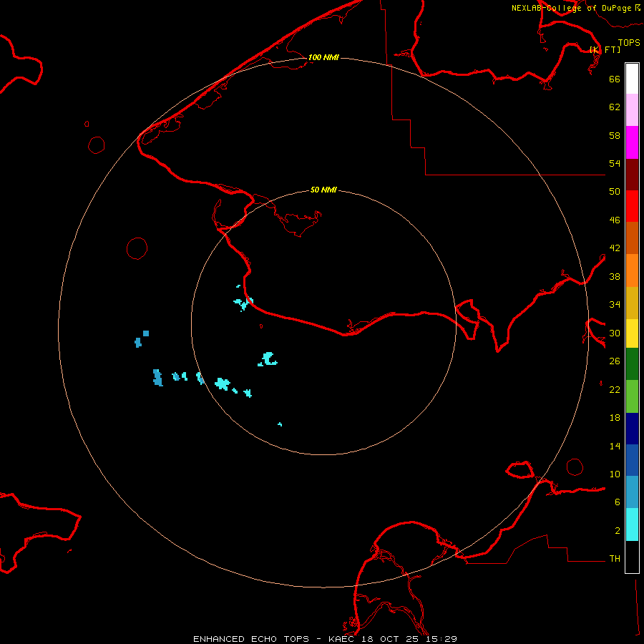Select the light green 22 kft swatch
The image size is (644, 644).
click(x=632, y=396)
